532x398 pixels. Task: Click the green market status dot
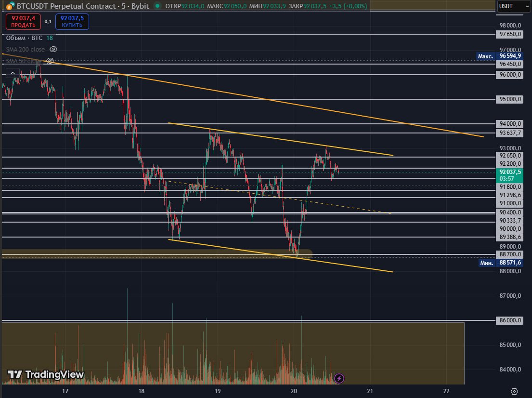(x=158, y=6)
